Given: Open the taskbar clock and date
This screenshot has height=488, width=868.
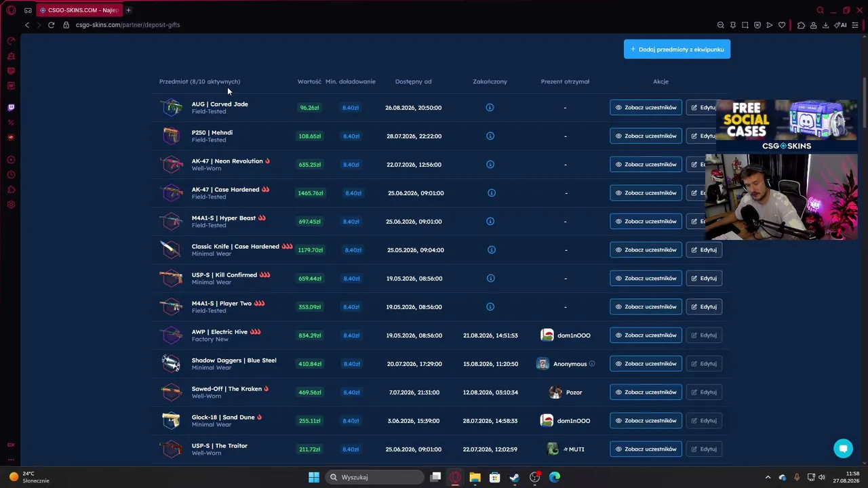Looking at the screenshot, I should pos(847,477).
